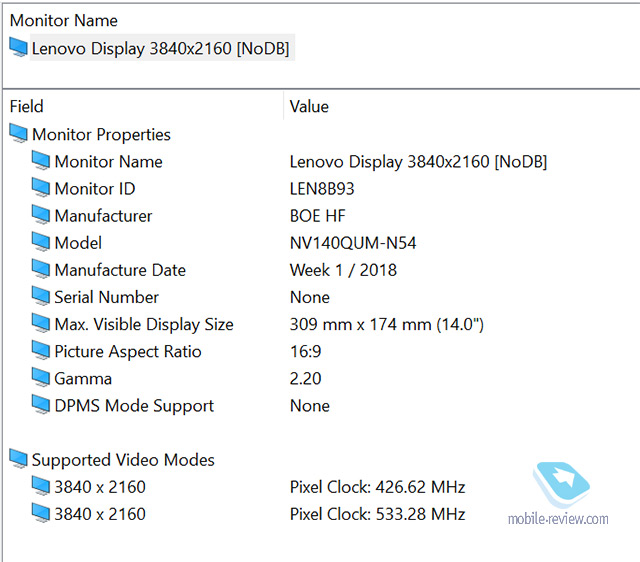This screenshot has width=640, height=562.
Task: Select the 3840 x 2160 mode with 426.62 MHz clock
Action: [x=100, y=487]
